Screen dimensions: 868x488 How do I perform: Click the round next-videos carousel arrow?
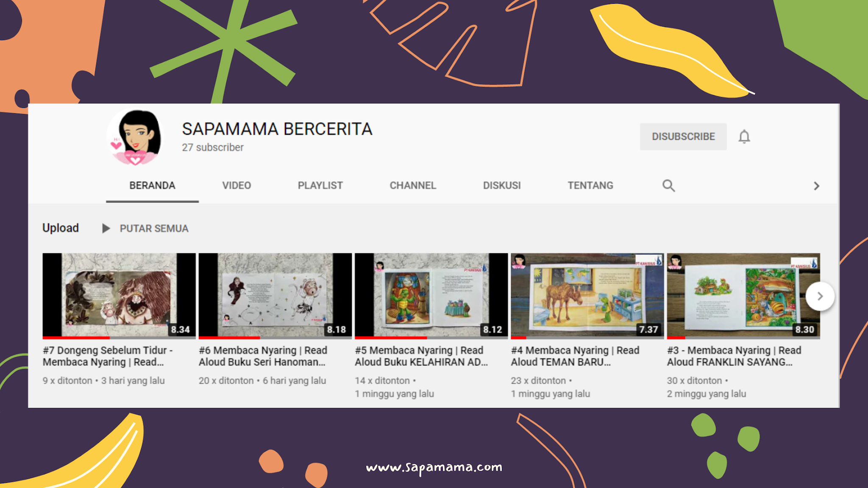pyautogui.click(x=820, y=297)
